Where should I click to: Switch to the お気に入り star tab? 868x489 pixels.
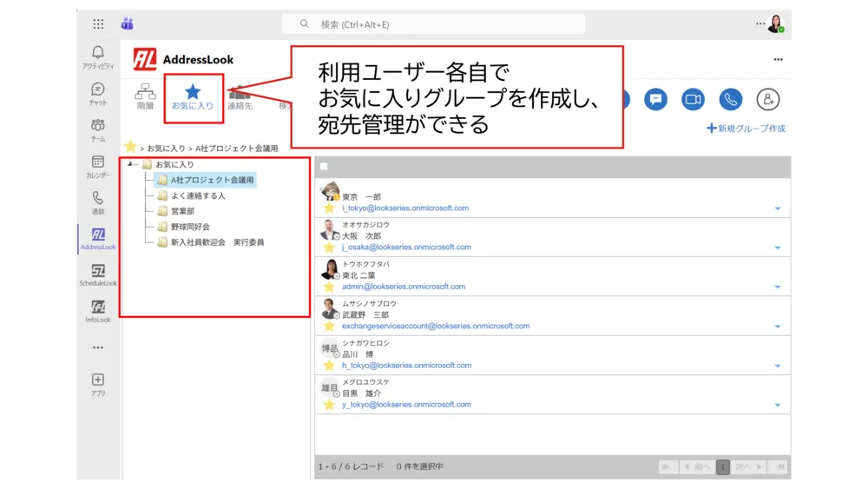pos(192,97)
